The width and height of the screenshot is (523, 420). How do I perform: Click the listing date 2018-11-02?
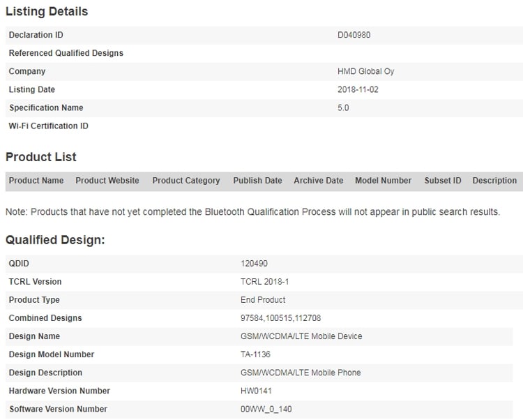click(x=358, y=89)
